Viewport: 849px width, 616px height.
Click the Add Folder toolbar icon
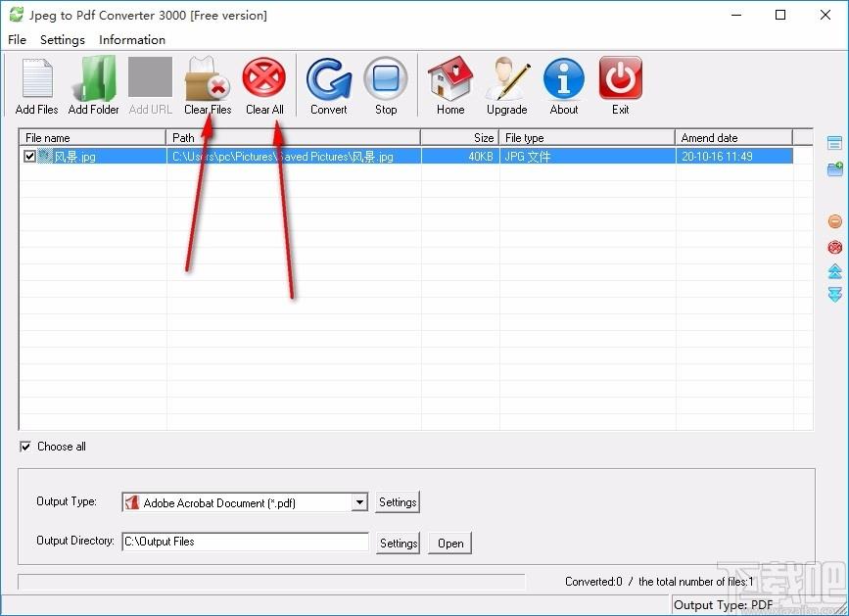pyautogui.click(x=94, y=78)
